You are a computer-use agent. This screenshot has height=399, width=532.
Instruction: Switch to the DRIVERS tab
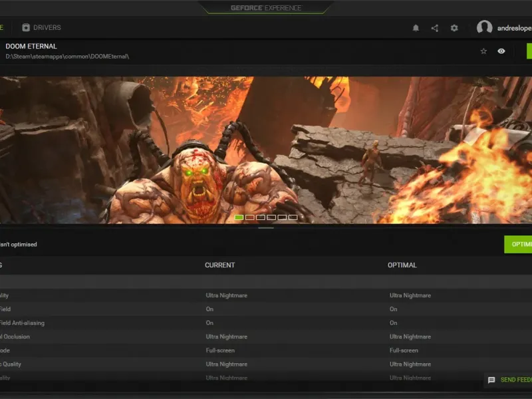tap(47, 28)
